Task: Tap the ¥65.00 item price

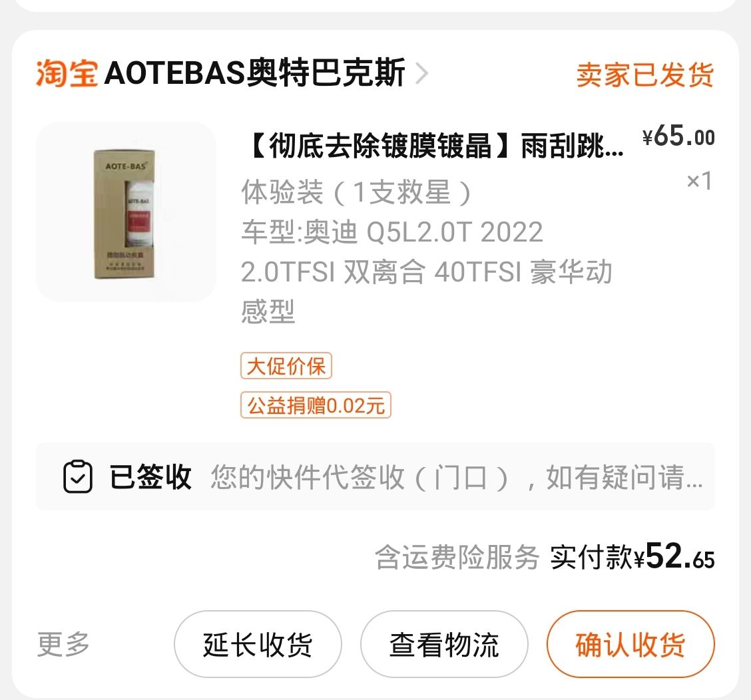Action: coord(678,136)
